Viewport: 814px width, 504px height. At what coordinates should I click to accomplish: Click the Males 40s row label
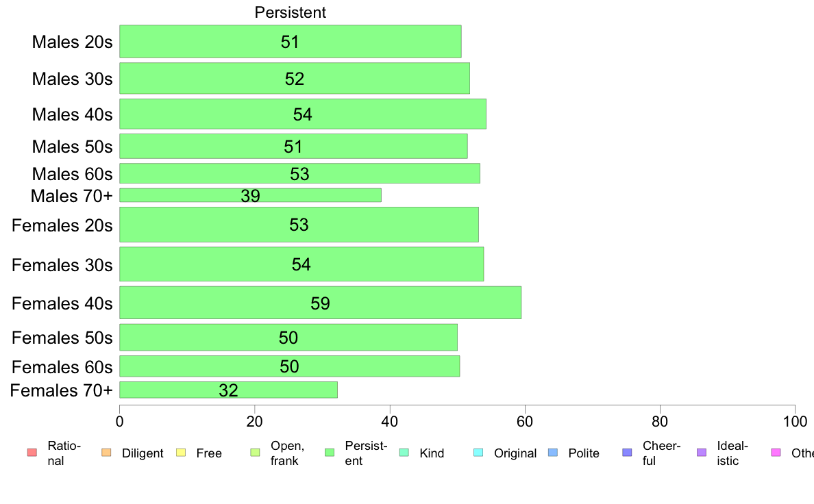(x=72, y=114)
